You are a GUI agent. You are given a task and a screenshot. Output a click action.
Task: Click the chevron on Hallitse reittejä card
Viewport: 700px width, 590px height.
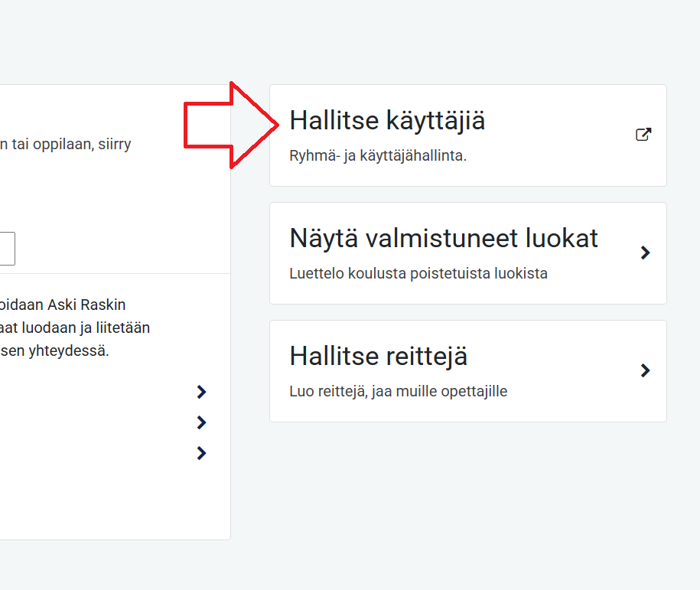[645, 370]
